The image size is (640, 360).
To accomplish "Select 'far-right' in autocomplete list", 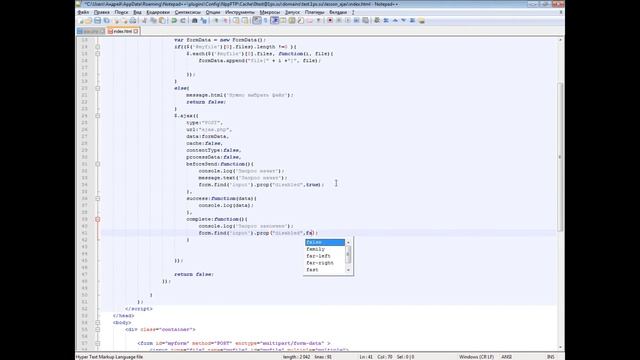I will tap(325, 263).
